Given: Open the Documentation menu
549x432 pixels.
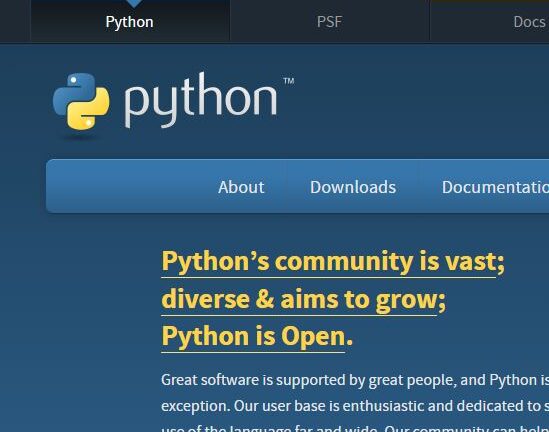Looking at the screenshot, I should (495, 187).
